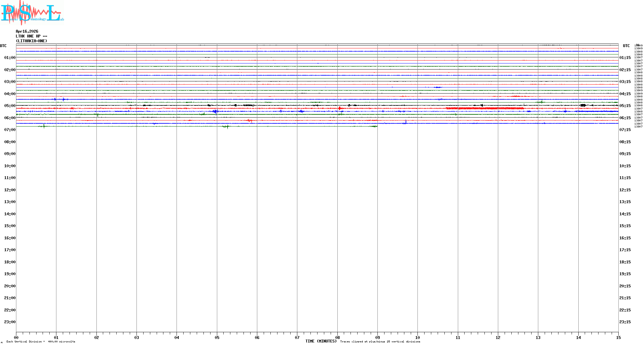Viewport: 644px width, 346px height.
Task: Click the UTC label on right side
Action: pos(626,46)
